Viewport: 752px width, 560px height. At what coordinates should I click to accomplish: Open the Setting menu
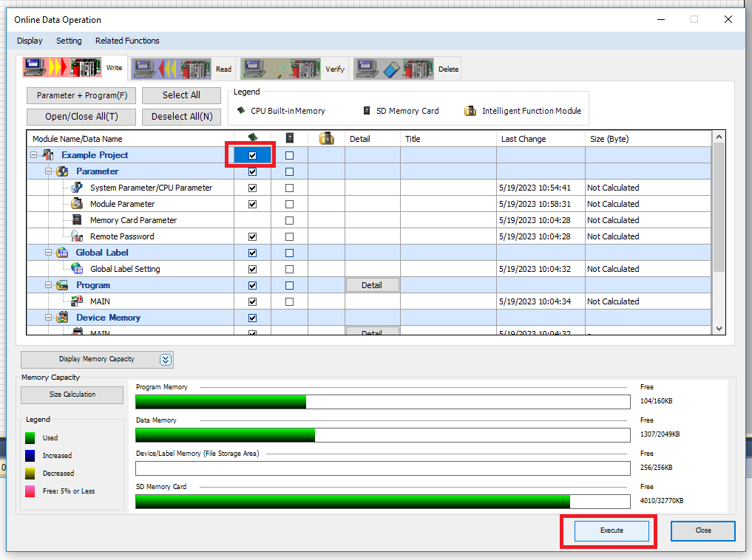tap(69, 41)
